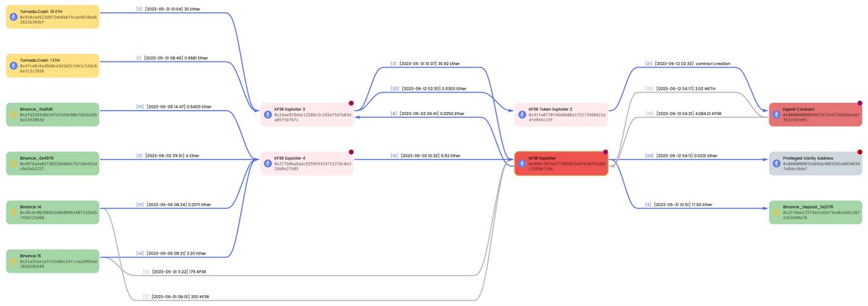
Task: Click the 'Binance 15' node title
Action: tap(32, 256)
